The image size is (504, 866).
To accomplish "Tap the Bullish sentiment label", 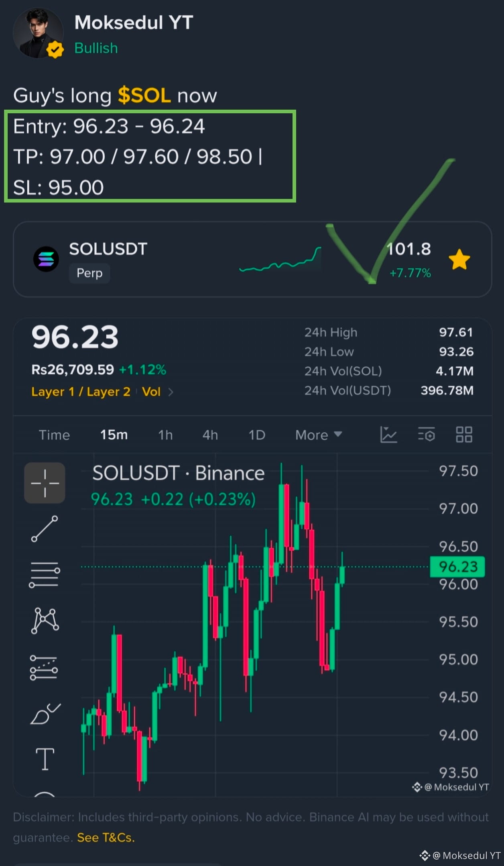I will [x=96, y=48].
